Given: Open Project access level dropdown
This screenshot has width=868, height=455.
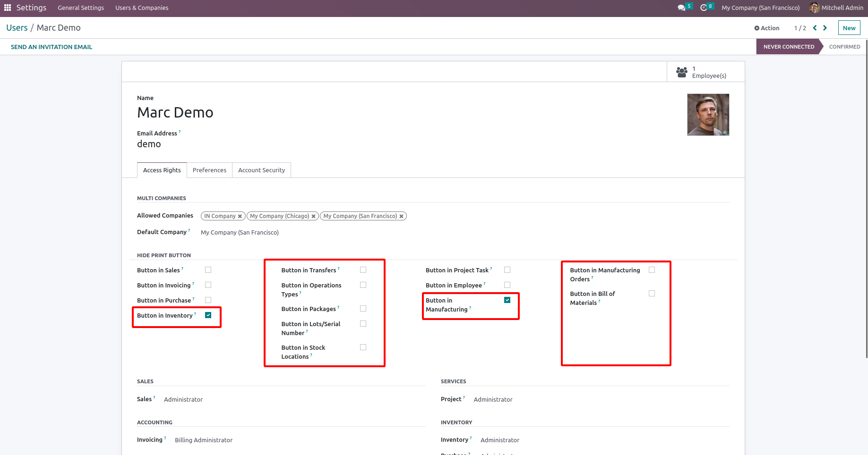Looking at the screenshot, I should point(493,399).
